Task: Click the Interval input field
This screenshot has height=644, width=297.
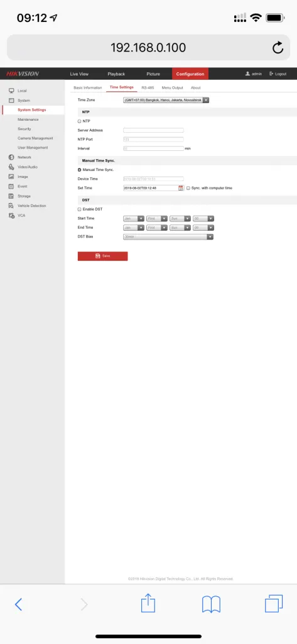Action: tap(153, 148)
